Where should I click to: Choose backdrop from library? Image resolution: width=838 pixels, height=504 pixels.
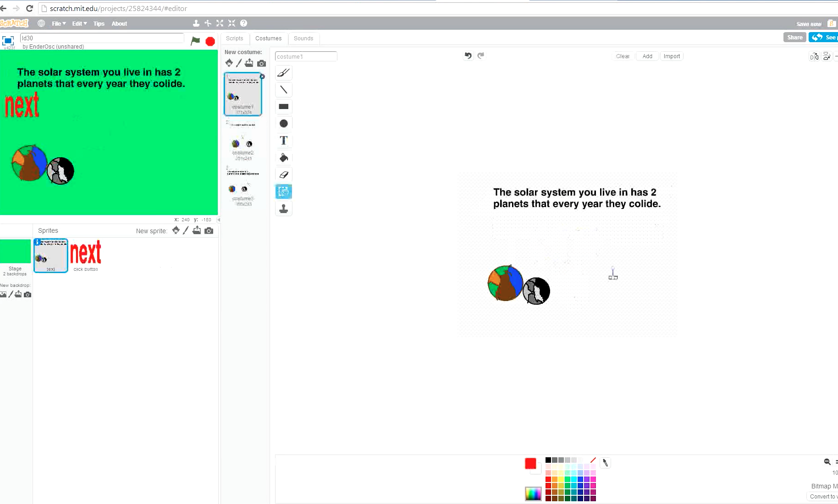click(x=3, y=294)
